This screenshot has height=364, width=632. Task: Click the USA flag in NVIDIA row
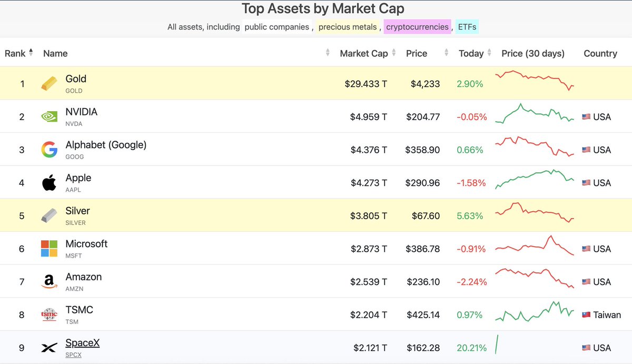(x=586, y=117)
